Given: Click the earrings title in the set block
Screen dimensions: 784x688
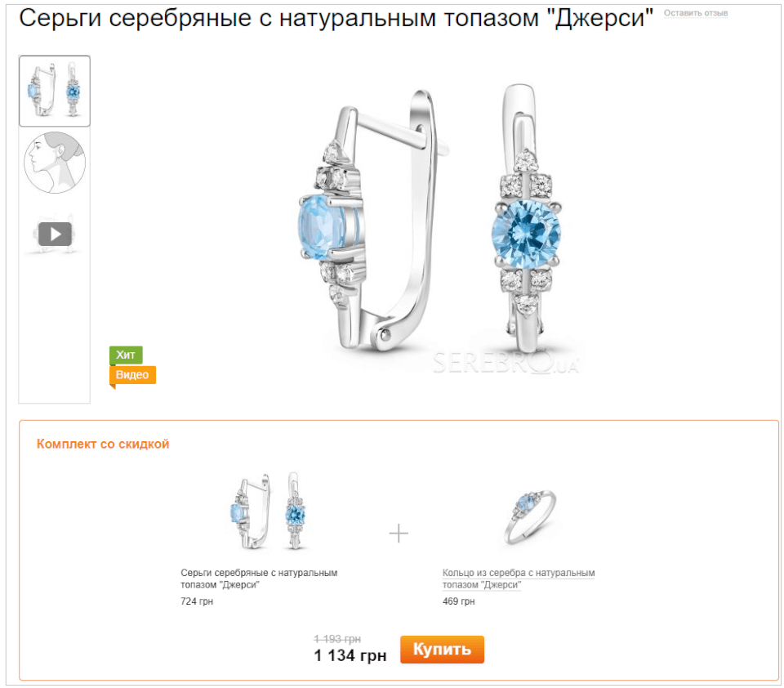Looking at the screenshot, I should click(259, 579).
